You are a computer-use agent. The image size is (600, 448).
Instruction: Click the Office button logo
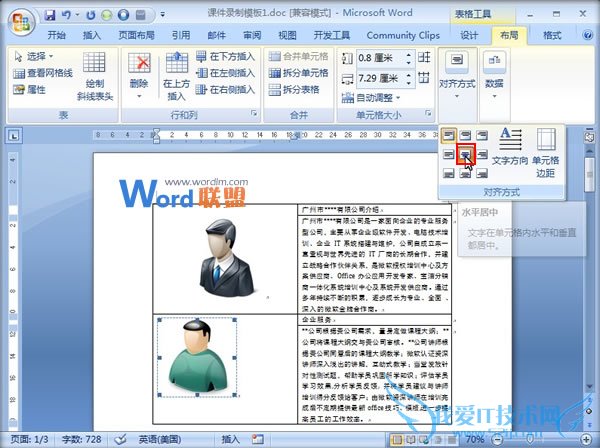(x=22, y=22)
